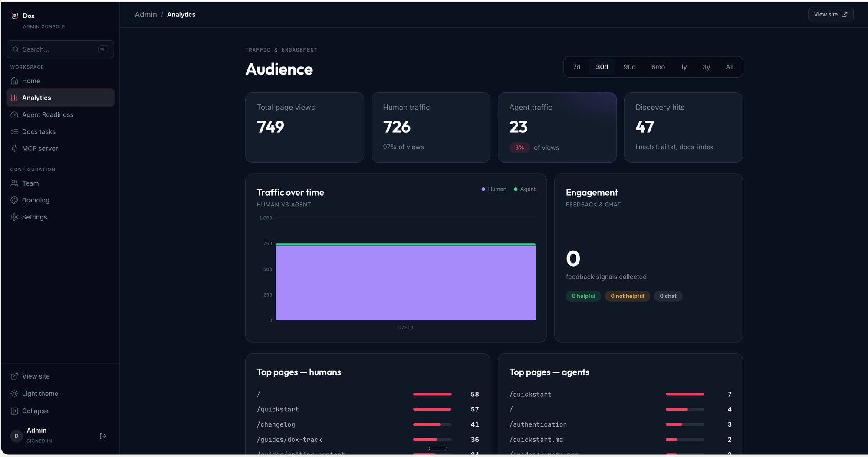
Task: Click the value 58 in humans list
Action: pyautogui.click(x=475, y=394)
